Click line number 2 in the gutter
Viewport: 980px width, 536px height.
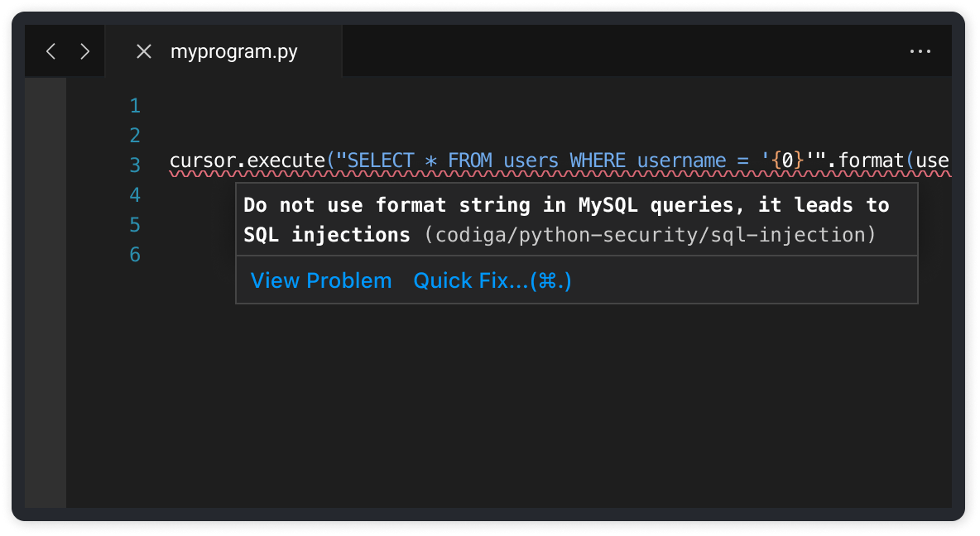(x=135, y=135)
